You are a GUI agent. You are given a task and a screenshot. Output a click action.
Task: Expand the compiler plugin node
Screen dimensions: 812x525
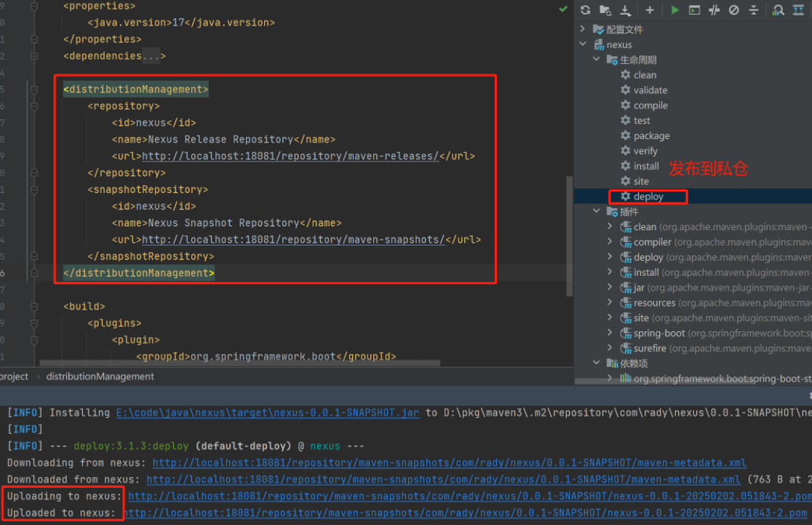tap(610, 242)
